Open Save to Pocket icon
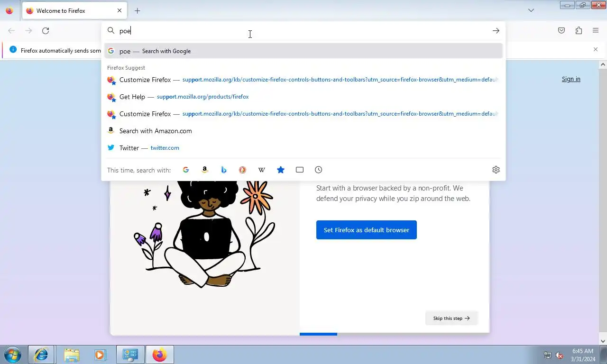The height and width of the screenshot is (364, 607). (x=561, y=31)
